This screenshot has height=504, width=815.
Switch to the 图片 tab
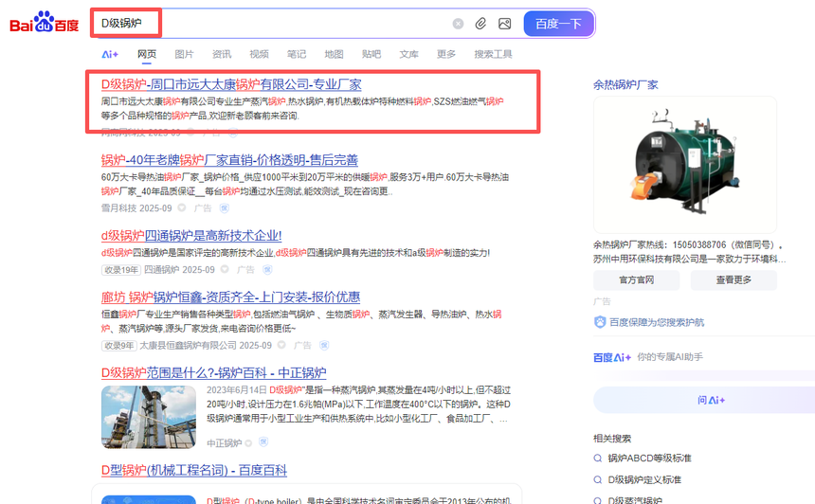(184, 54)
